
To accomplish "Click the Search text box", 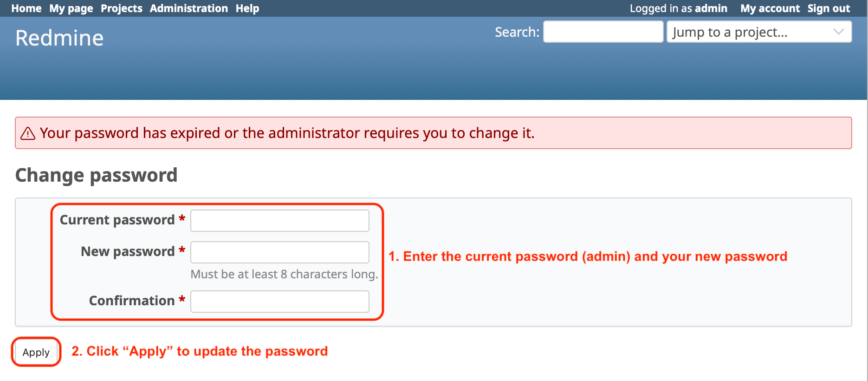I will [x=602, y=32].
